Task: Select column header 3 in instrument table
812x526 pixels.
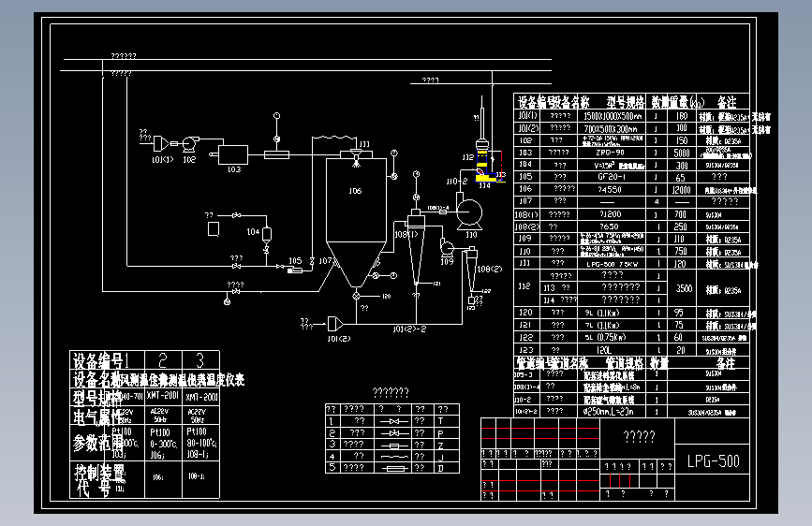Action: (199, 360)
